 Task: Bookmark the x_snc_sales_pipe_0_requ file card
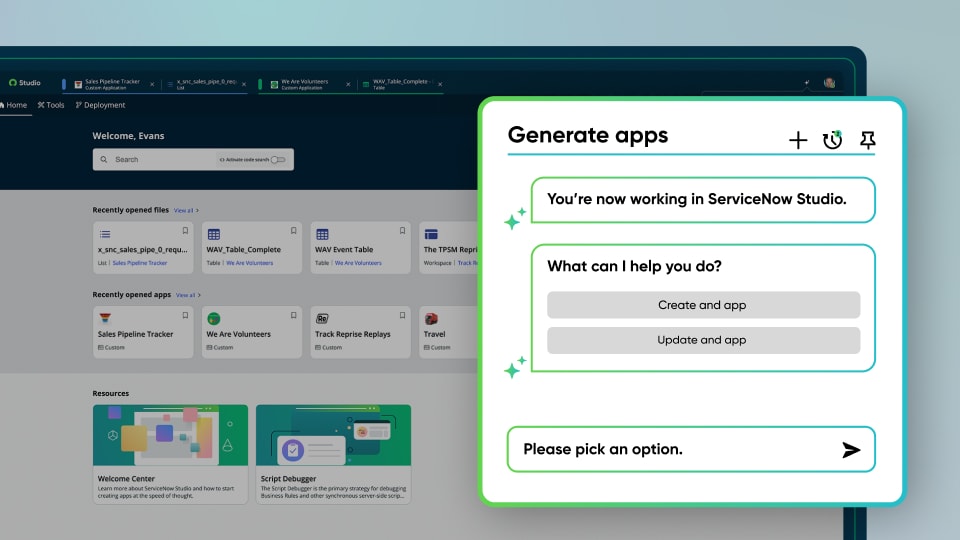(185, 231)
